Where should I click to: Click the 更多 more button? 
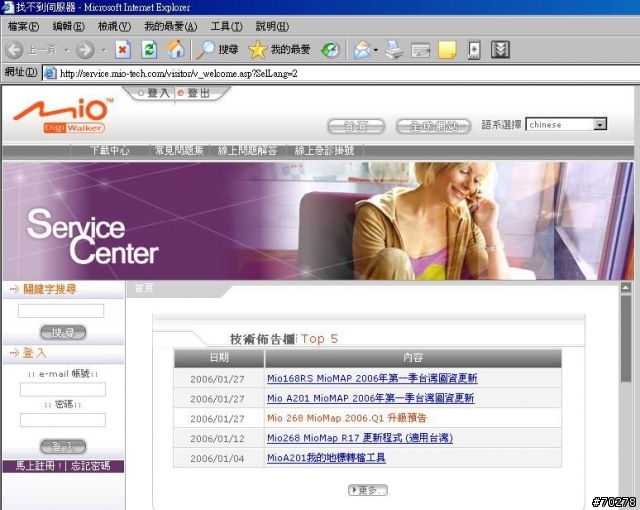point(368,490)
